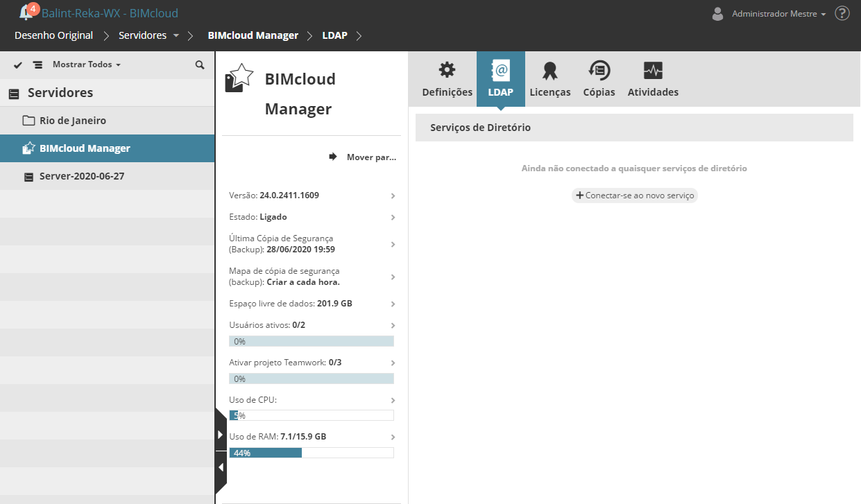Select the LDAP tab label
The height and width of the screenshot is (504, 861).
(501, 92)
